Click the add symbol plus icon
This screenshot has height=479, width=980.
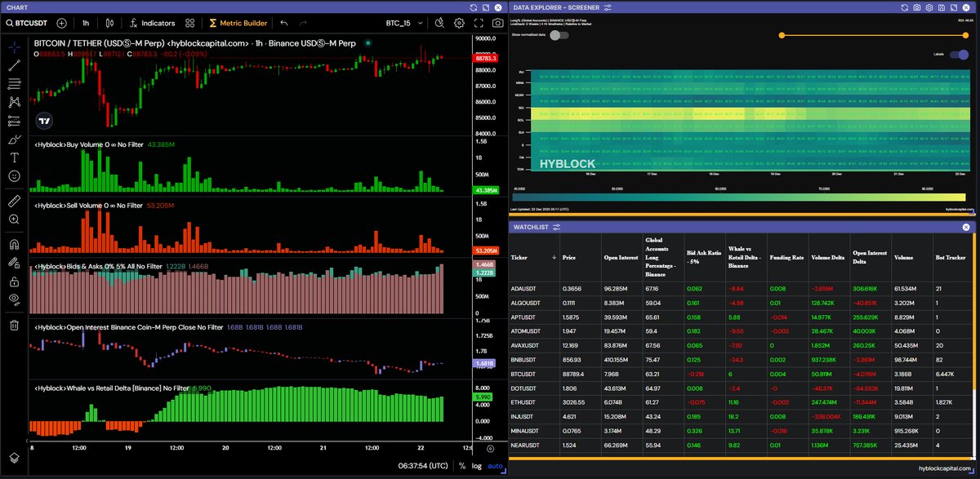coord(61,23)
